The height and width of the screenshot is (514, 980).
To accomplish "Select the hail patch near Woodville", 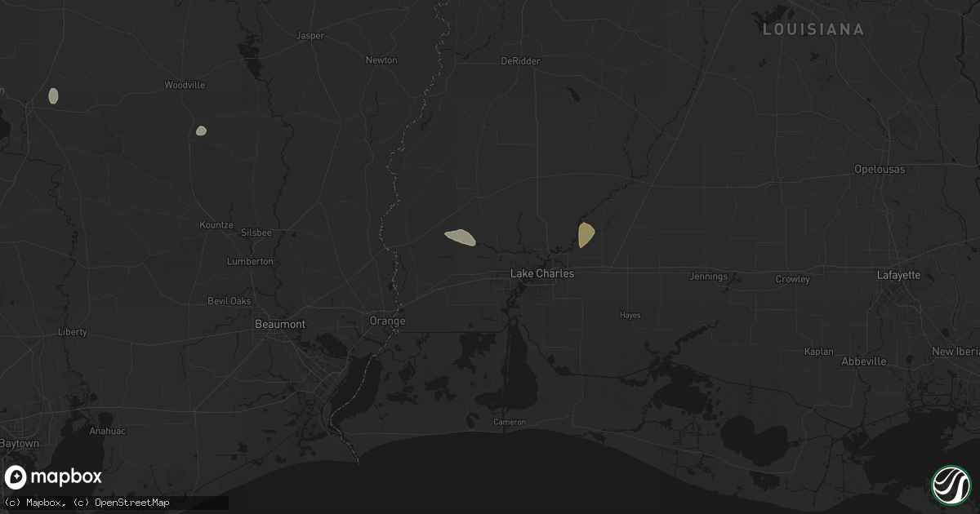I will pyautogui.click(x=201, y=131).
